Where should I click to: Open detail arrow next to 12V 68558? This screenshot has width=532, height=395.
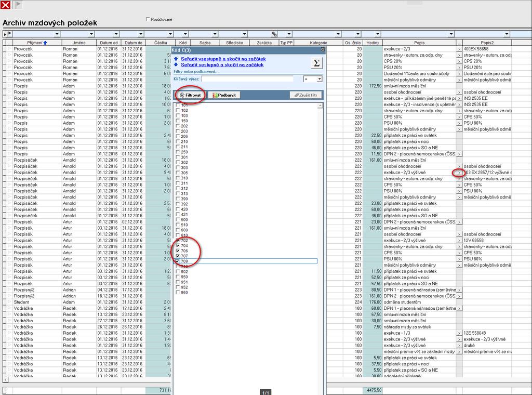tap(459, 240)
